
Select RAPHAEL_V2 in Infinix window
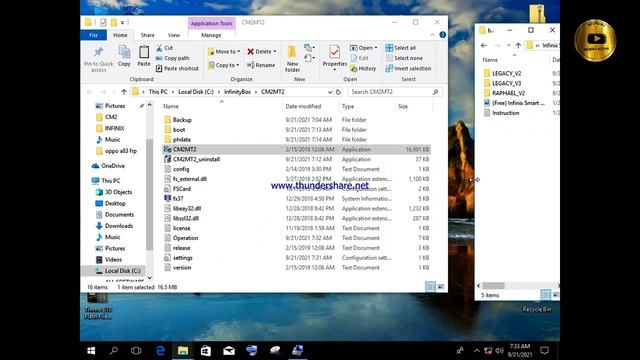coord(509,93)
